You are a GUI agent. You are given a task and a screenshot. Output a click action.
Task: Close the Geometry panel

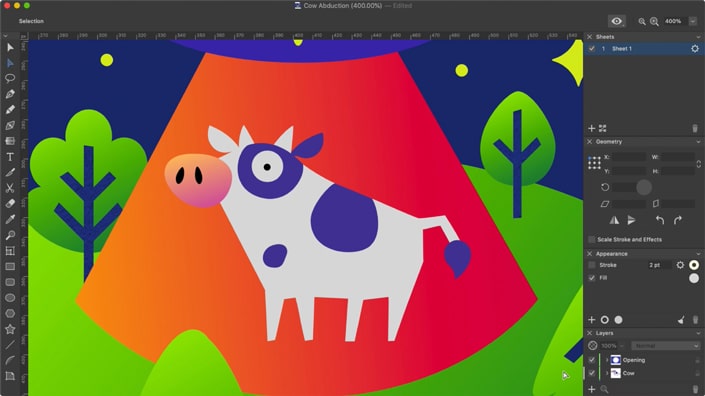pos(589,142)
